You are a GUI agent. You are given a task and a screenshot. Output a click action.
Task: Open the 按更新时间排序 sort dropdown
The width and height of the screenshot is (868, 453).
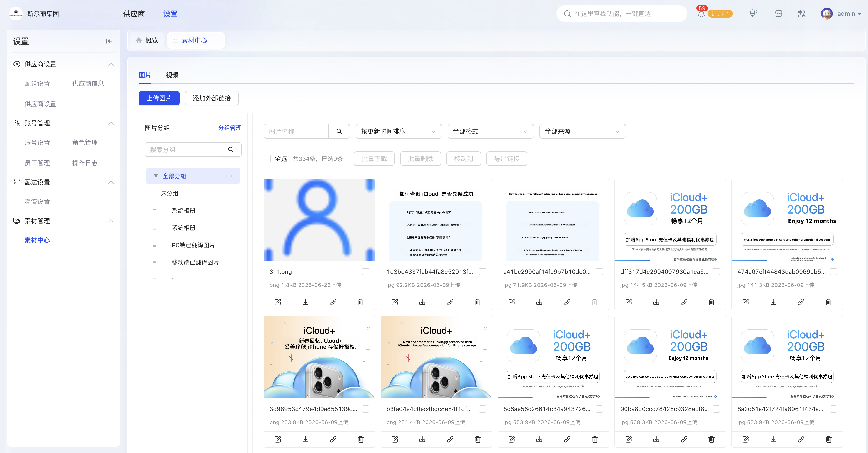click(x=399, y=131)
